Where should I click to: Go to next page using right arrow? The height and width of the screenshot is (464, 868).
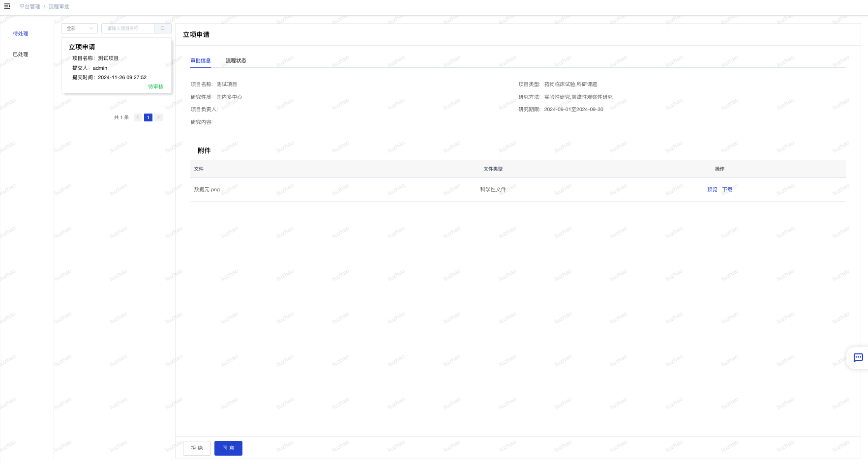158,117
